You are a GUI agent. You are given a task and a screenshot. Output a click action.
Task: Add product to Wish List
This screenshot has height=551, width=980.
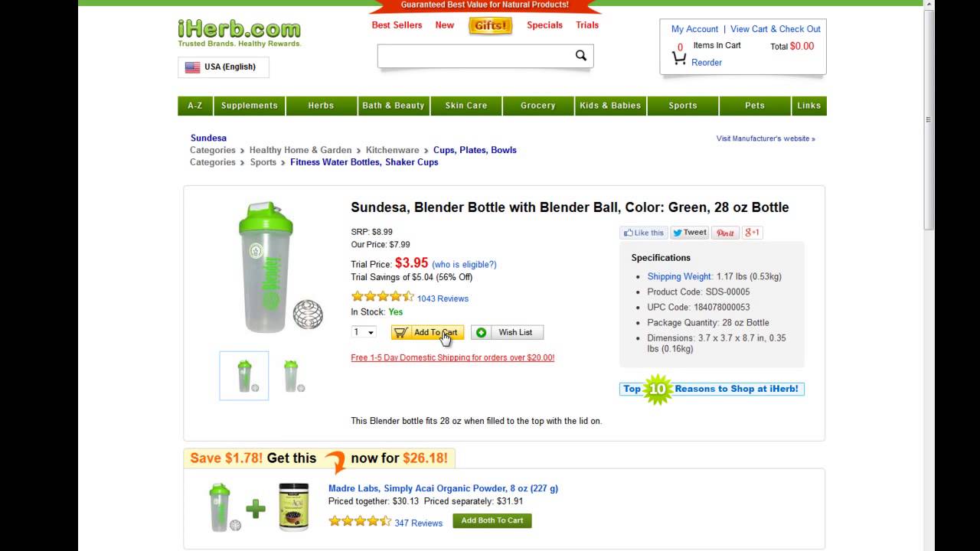click(x=507, y=332)
